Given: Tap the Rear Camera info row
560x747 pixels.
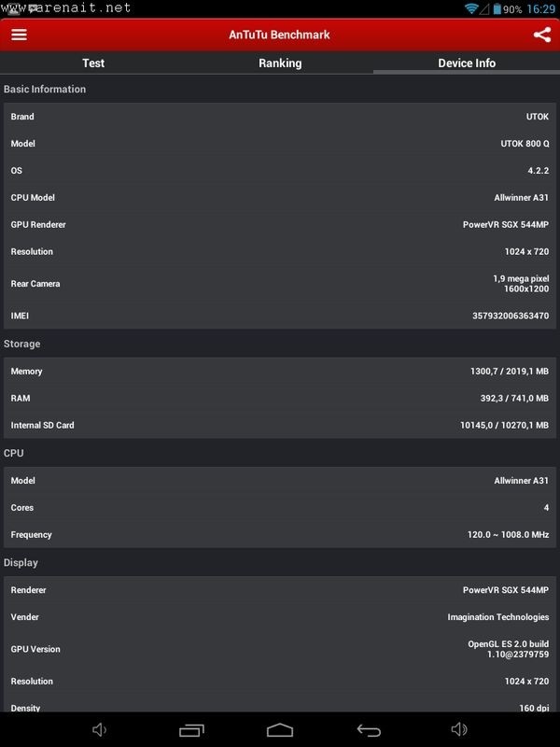Looking at the screenshot, I should coord(280,284).
